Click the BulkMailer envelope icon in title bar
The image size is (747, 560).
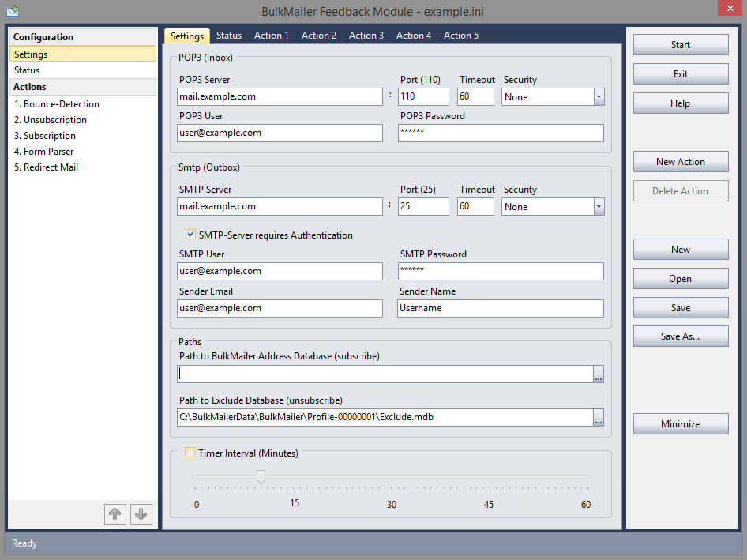[x=13, y=10]
